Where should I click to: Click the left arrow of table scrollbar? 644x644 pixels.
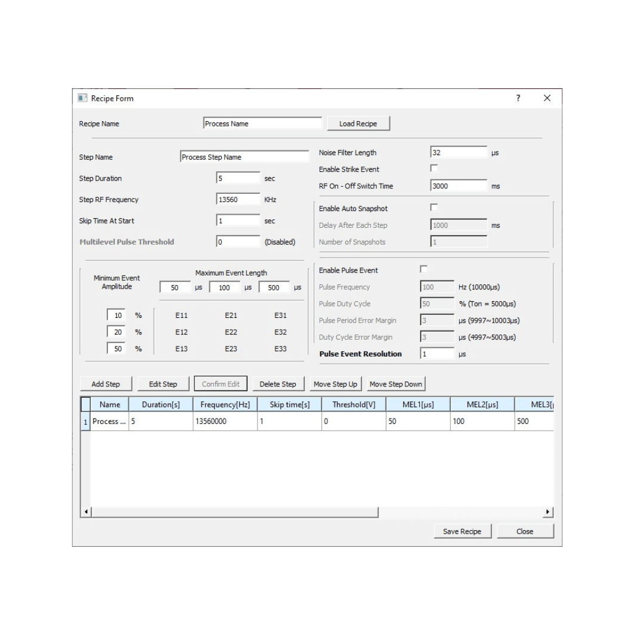86,512
